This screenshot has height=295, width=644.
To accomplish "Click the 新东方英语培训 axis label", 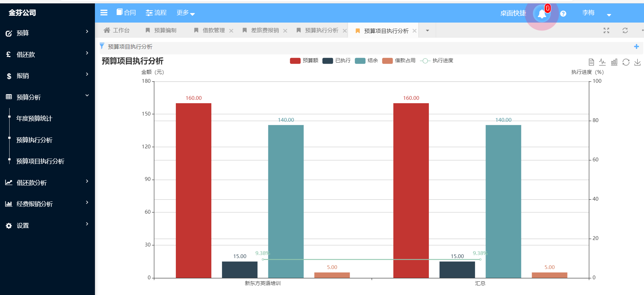I will tap(263, 283).
